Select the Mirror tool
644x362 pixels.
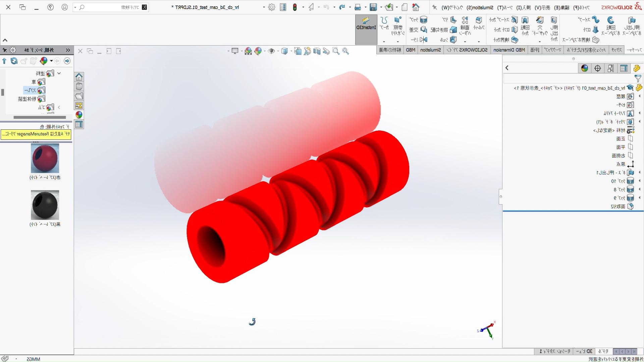pyautogui.click(x=419, y=40)
